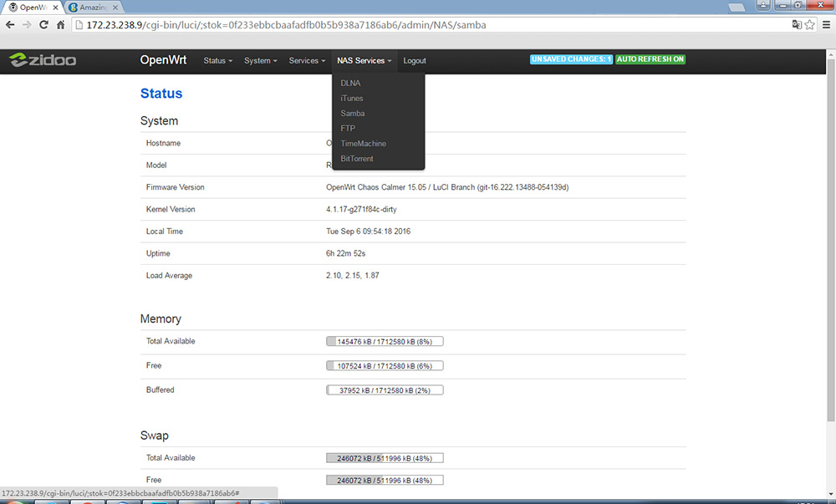Viewport: 836px width, 504px height.
Task: Click the Load Average row label
Action: (x=169, y=276)
